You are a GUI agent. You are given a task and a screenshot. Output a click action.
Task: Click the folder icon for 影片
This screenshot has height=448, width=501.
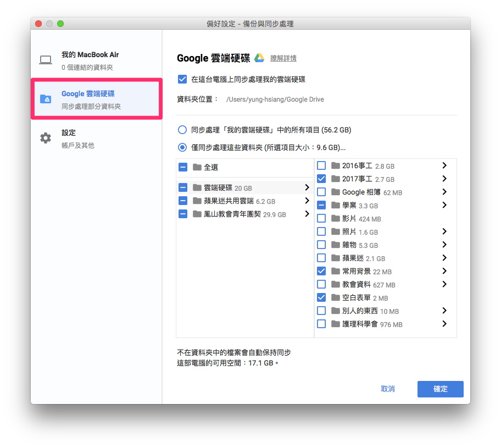pyautogui.click(x=336, y=218)
